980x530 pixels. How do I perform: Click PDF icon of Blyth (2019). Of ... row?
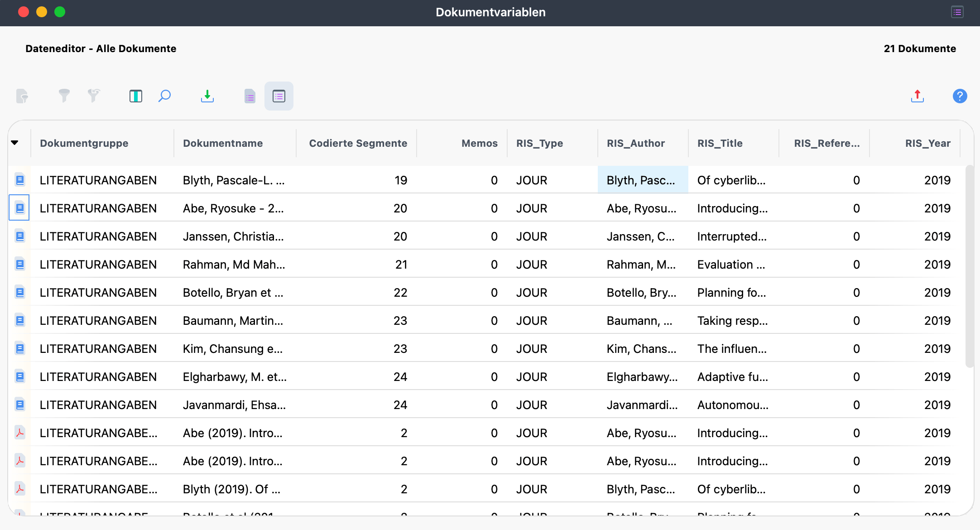pos(19,489)
